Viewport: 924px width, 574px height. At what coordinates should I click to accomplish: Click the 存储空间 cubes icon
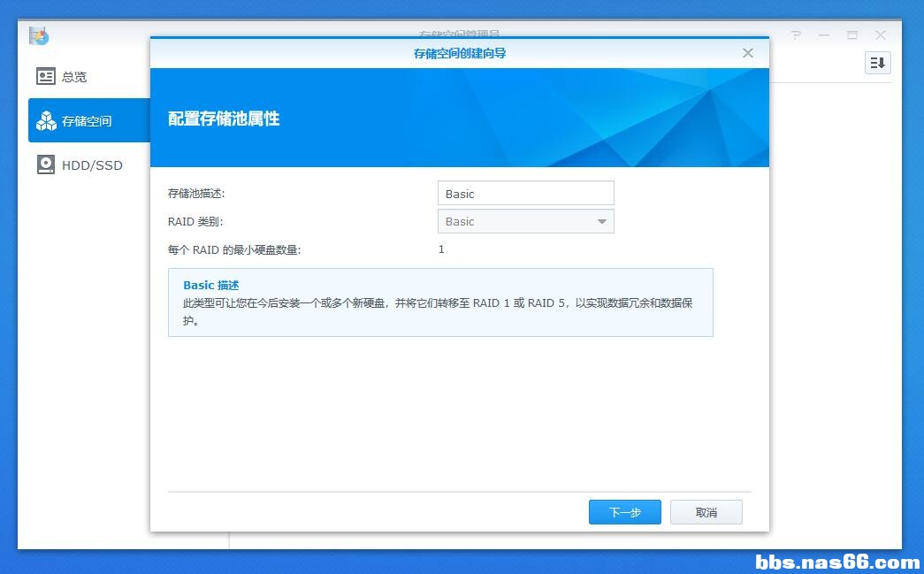pos(46,121)
